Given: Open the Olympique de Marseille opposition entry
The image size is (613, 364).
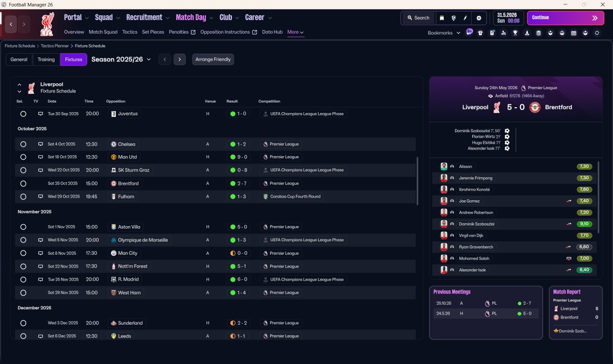Looking at the screenshot, I should click(x=139, y=240).
